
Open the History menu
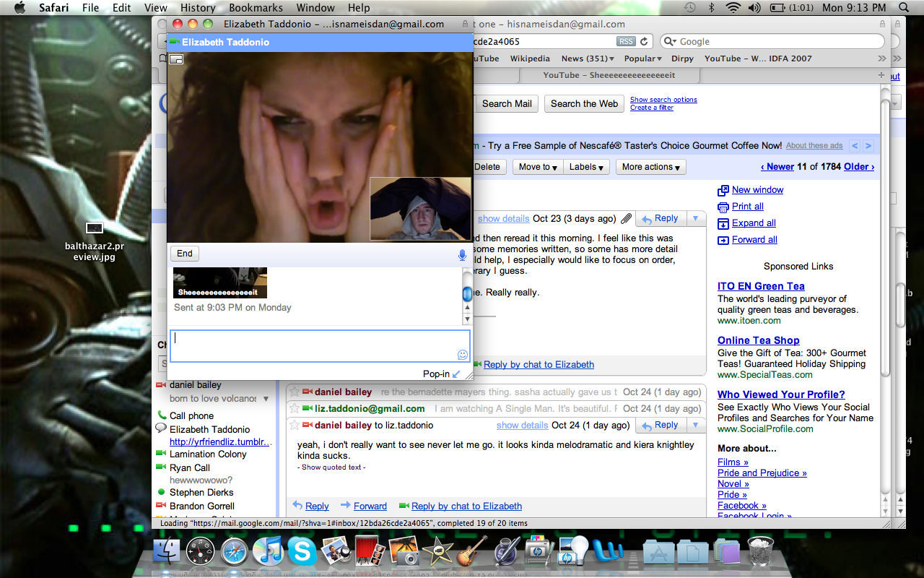[x=198, y=8]
